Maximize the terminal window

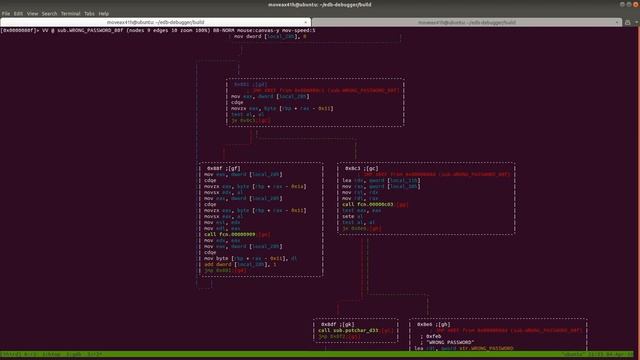point(629,4)
